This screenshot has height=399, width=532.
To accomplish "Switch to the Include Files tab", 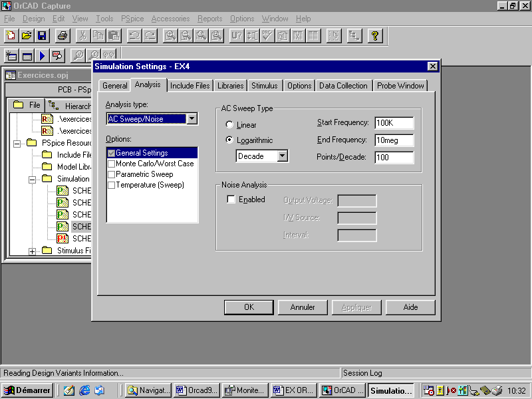I will coord(190,86).
